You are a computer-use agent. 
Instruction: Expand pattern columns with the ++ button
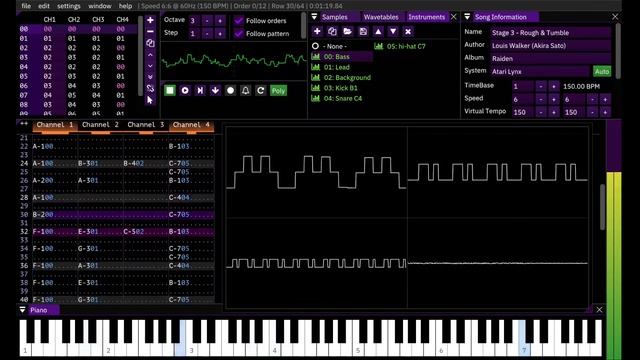24,124
